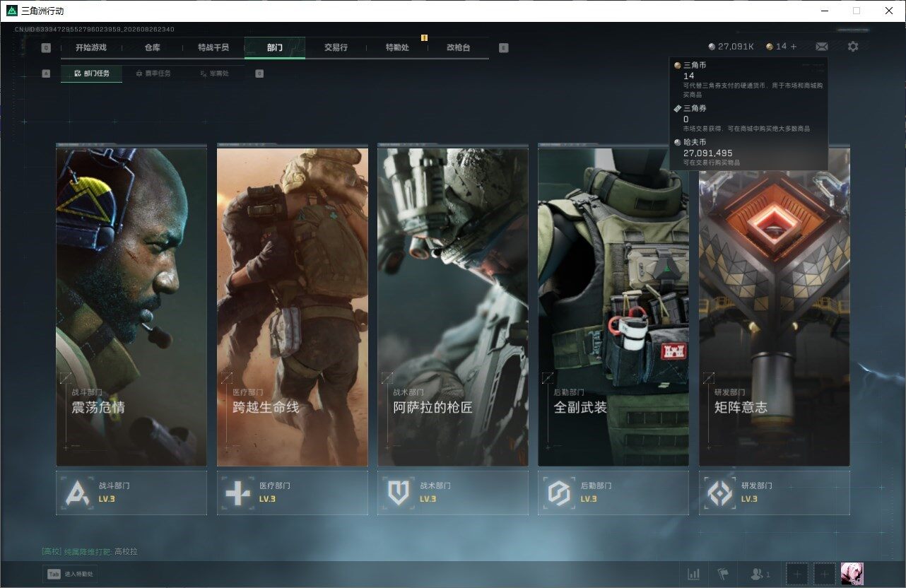Screen dimensions: 906x588
Task: Click the D key hint after 军需处
Action: [x=259, y=73]
